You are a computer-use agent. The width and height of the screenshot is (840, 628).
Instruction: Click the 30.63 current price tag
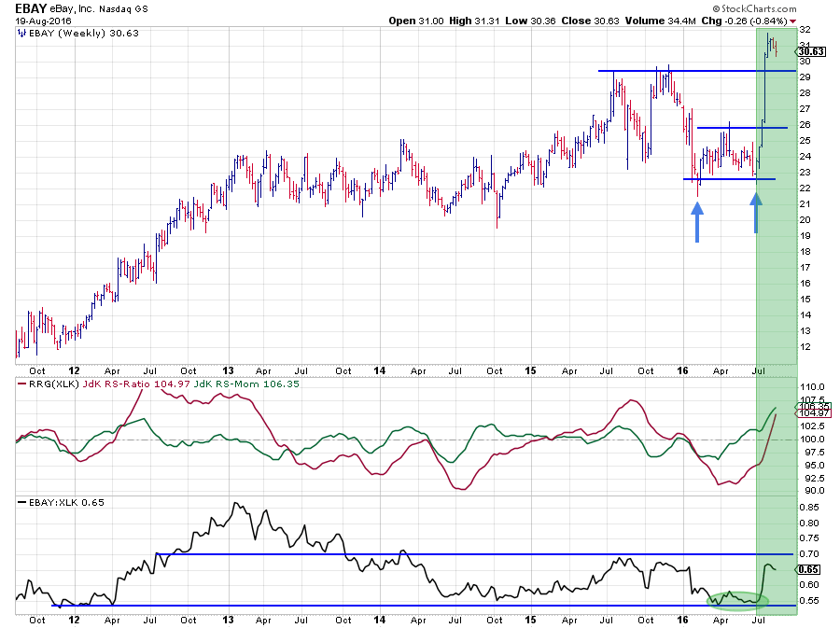(815, 51)
